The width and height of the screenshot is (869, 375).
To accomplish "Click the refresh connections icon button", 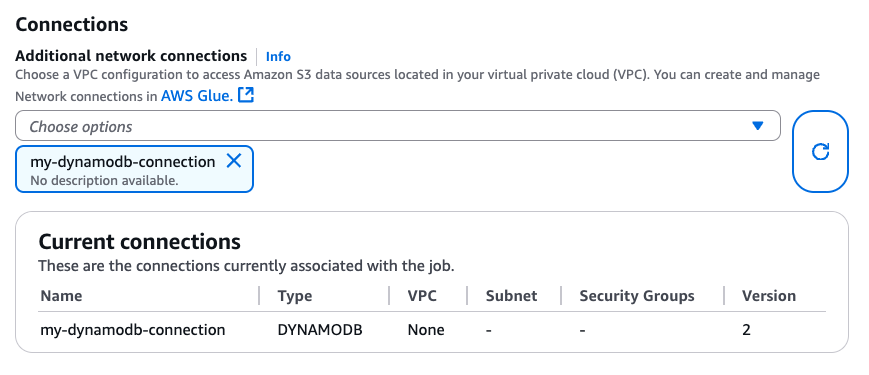I will coord(820,151).
